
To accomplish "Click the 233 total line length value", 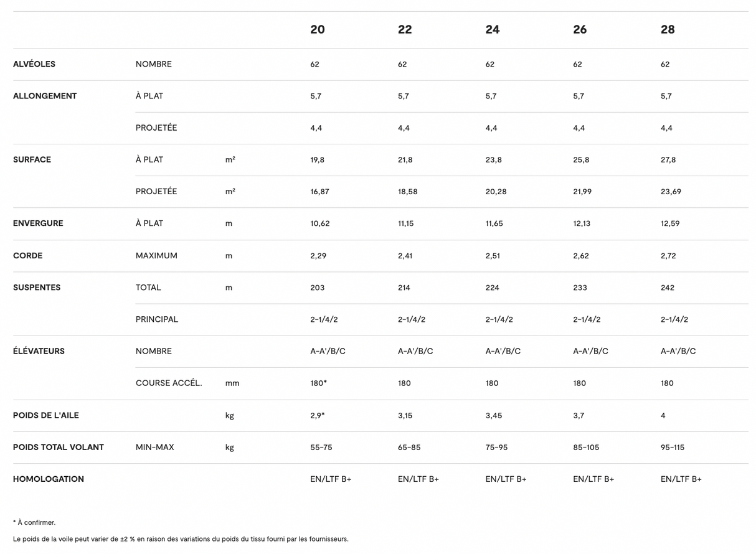I will [x=580, y=288].
